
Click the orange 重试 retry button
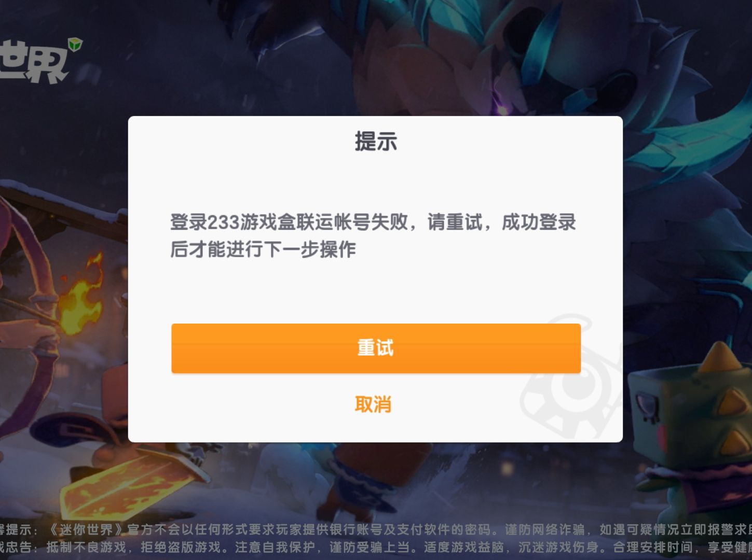point(376,348)
